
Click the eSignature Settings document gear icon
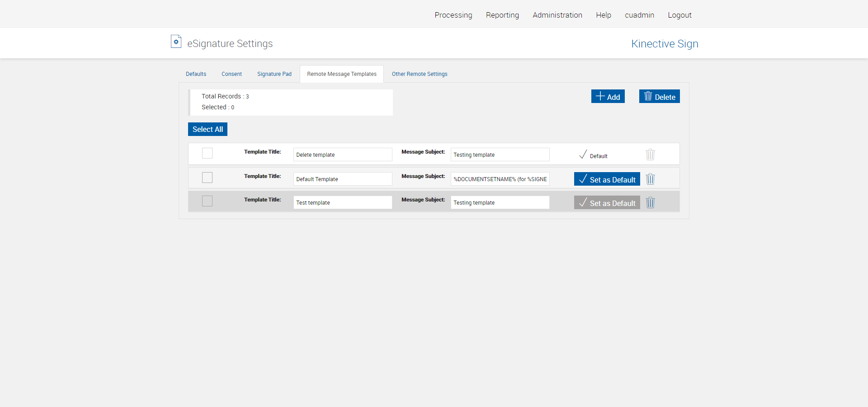click(176, 42)
